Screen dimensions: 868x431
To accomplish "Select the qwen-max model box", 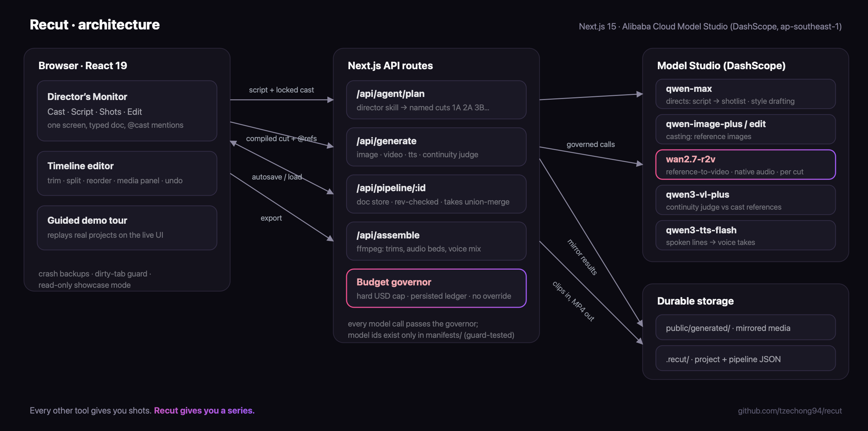I will click(x=745, y=94).
